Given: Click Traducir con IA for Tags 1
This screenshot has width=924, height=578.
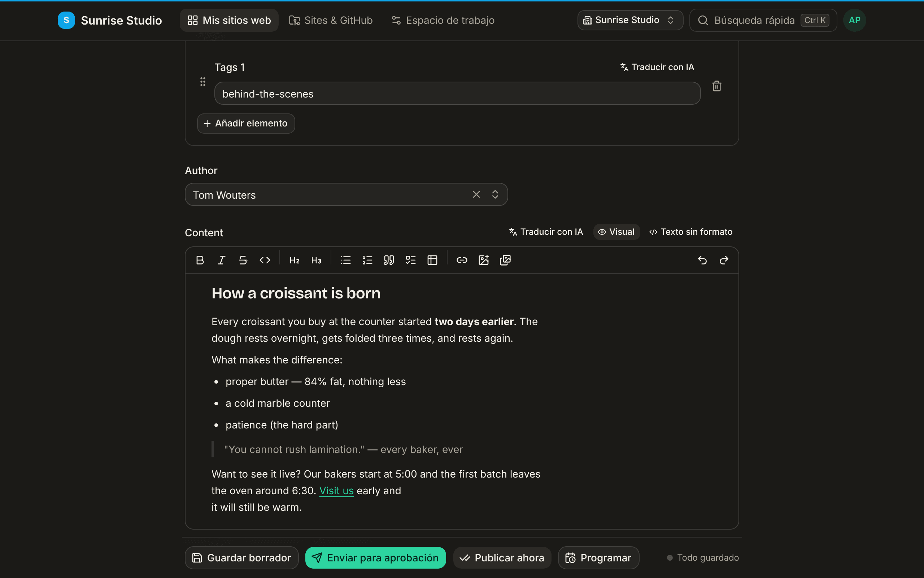Looking at the screenshot, I should point(657,67).
